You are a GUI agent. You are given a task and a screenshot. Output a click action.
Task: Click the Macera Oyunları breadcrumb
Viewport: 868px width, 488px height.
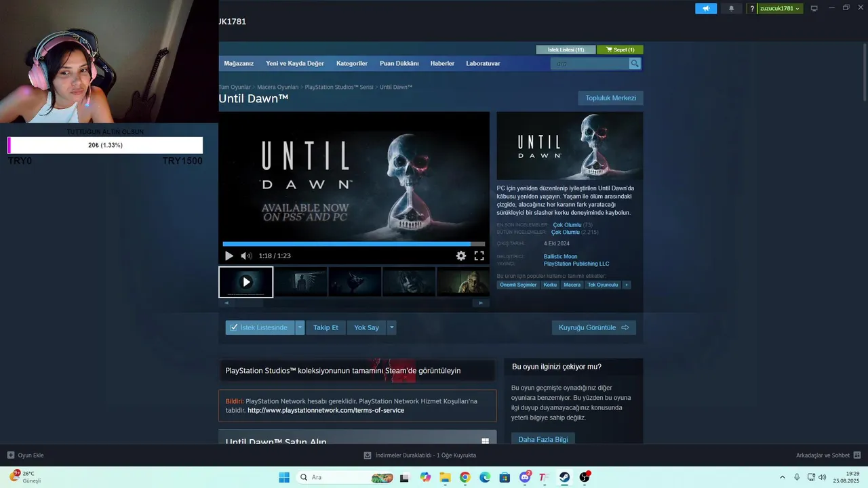[277, 87]
